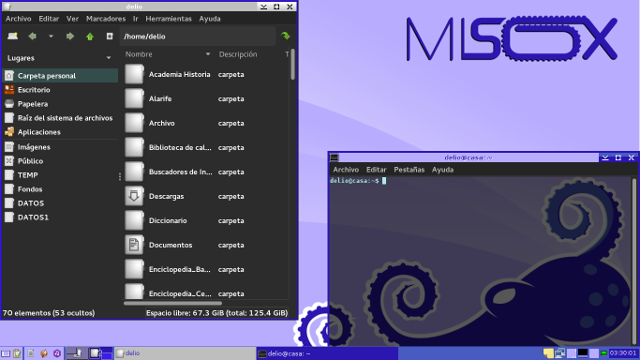The height and width of the screenshot is (360, 640).
Task: Expand the Lugares side panel selector
Action: 109,58
